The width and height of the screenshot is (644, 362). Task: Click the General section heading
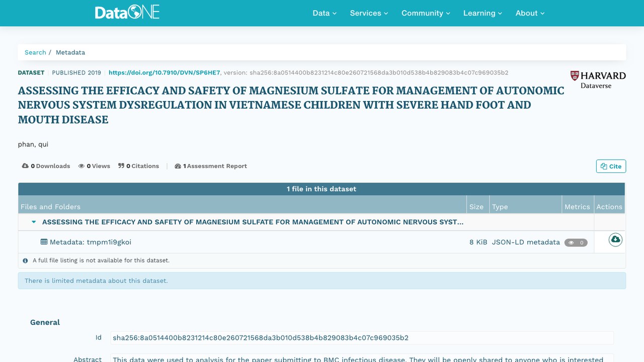45,322
